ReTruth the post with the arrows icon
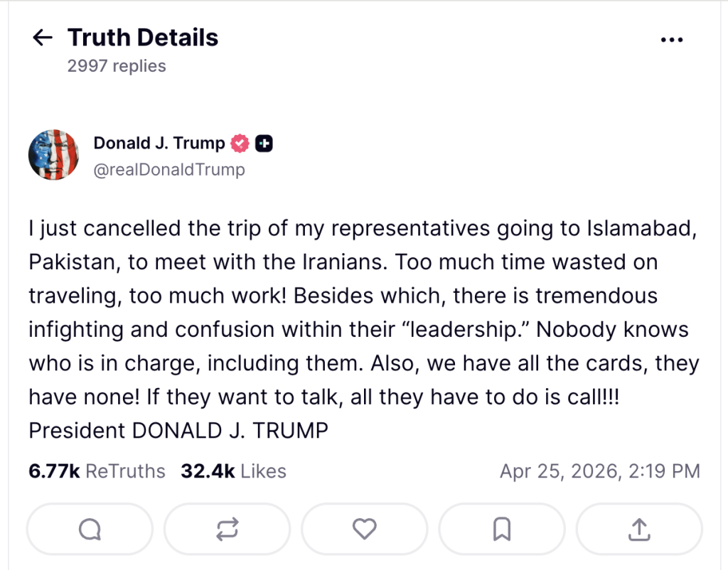The height and width of the screenshot is (570, 728). click(227, 529)
